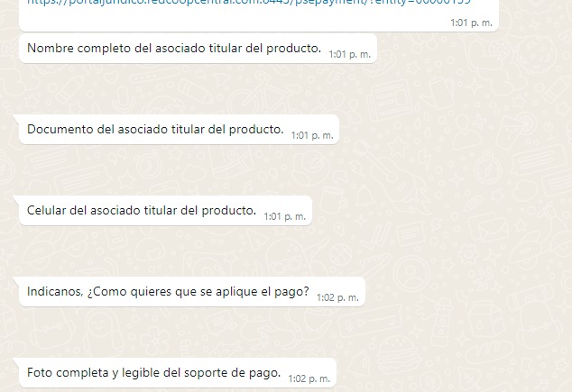Select the 'Nombre completo del asociado titular' message
The width and height of the screenshot is (572, 392).
pyautogui.click(x=174, y=48)
